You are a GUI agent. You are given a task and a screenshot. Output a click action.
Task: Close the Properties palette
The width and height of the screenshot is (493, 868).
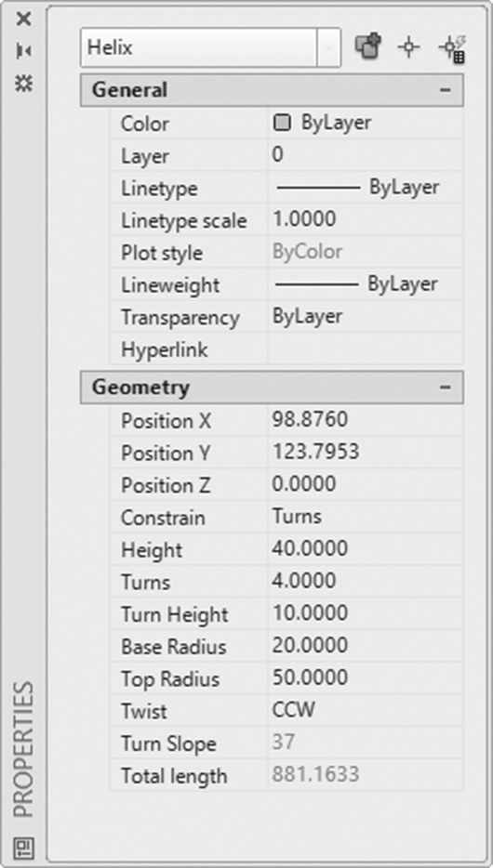coord(24,20)
